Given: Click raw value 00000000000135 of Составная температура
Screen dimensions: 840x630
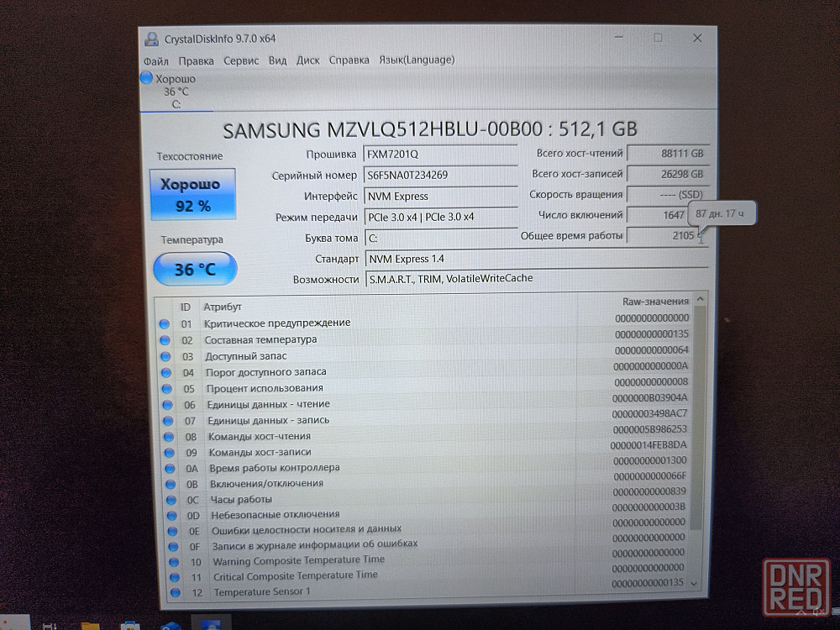Looking at the screenshot, I should pyautogui.click(x=652, y=334).
